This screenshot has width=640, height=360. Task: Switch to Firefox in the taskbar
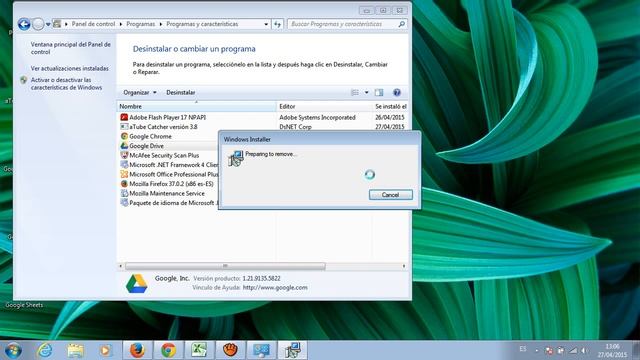pyautogui.click(x=138, y=351)
